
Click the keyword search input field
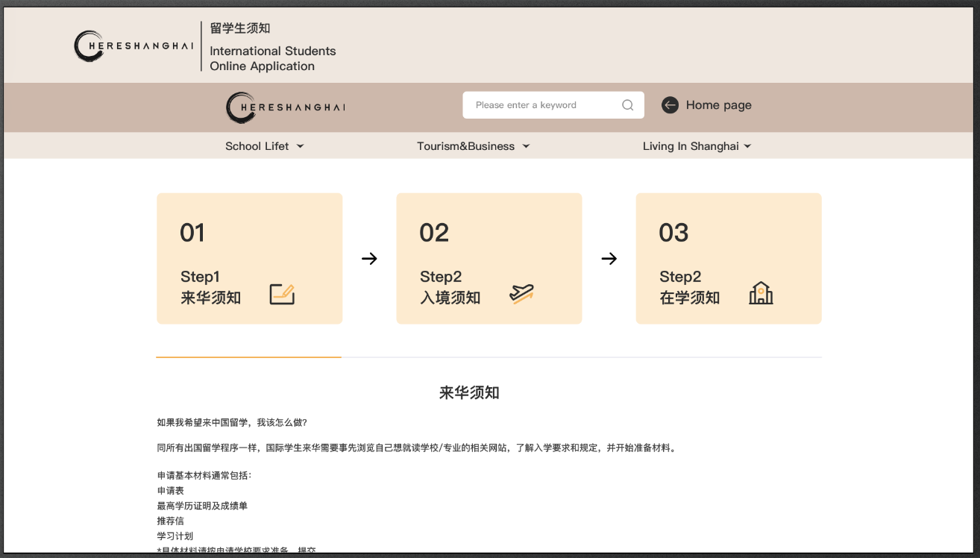click(541, 105)
